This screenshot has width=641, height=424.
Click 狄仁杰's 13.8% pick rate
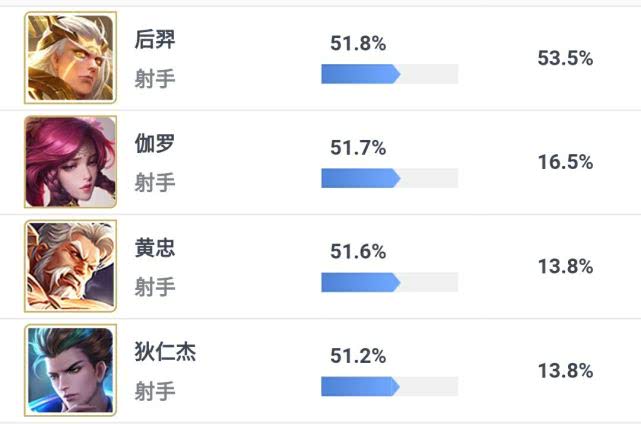pos(565,371)
